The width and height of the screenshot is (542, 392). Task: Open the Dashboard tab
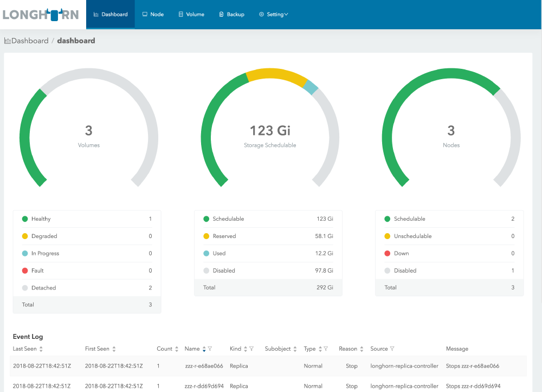111,15
